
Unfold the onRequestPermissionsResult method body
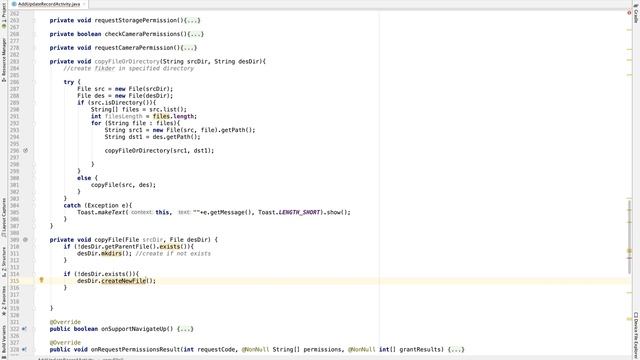(x=456, y=349)
